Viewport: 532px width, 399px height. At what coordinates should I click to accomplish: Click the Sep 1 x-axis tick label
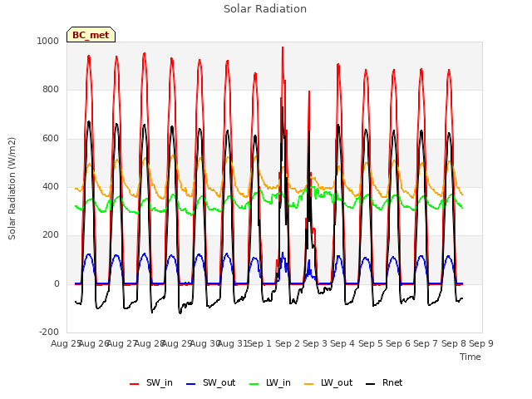[259, 343]
